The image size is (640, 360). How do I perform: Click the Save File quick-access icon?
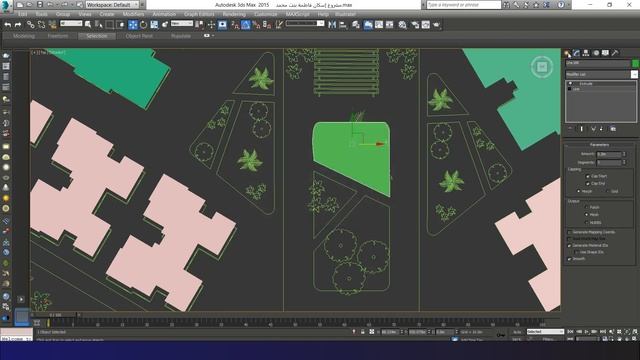pos(40,5)
